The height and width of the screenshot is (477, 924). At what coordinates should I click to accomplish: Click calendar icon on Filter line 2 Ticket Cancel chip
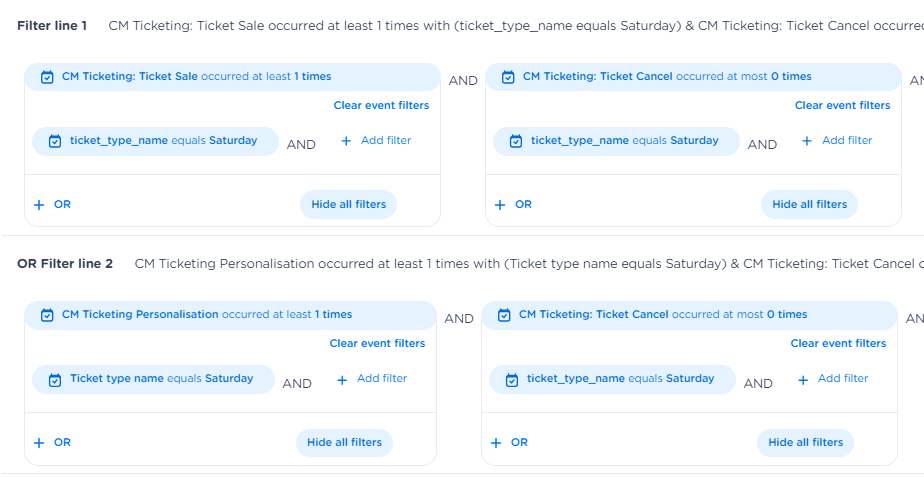pos(504,315)
